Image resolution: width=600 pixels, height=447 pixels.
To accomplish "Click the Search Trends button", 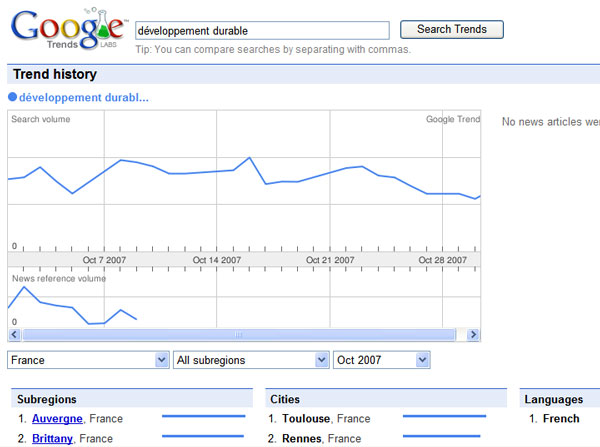I will (452, 29).
